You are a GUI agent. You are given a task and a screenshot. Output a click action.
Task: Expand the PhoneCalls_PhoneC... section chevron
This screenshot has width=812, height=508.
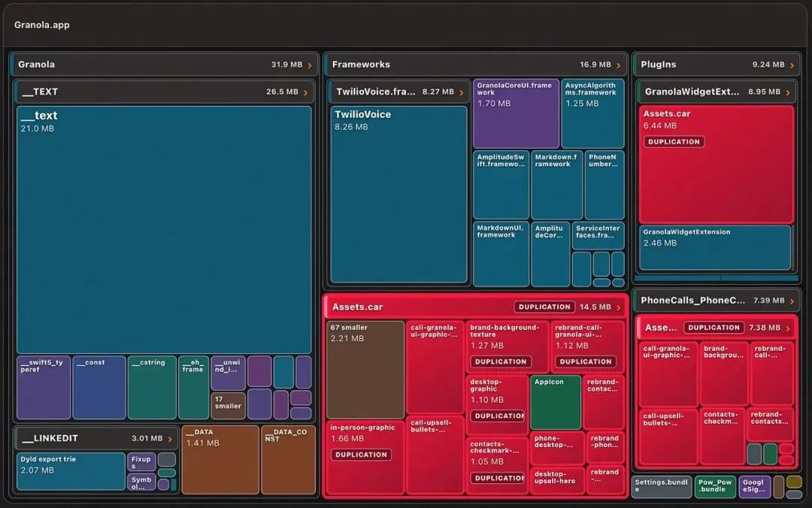(x=792, y=301)
